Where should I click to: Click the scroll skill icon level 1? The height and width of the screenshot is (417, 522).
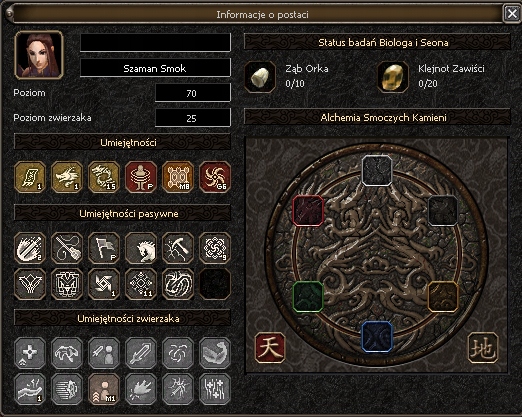(x=30, y=177)
